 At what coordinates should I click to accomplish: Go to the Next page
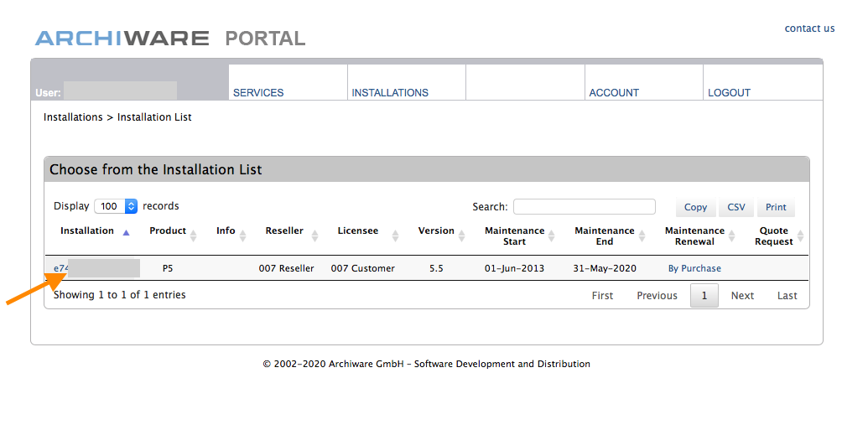point(742,296)
